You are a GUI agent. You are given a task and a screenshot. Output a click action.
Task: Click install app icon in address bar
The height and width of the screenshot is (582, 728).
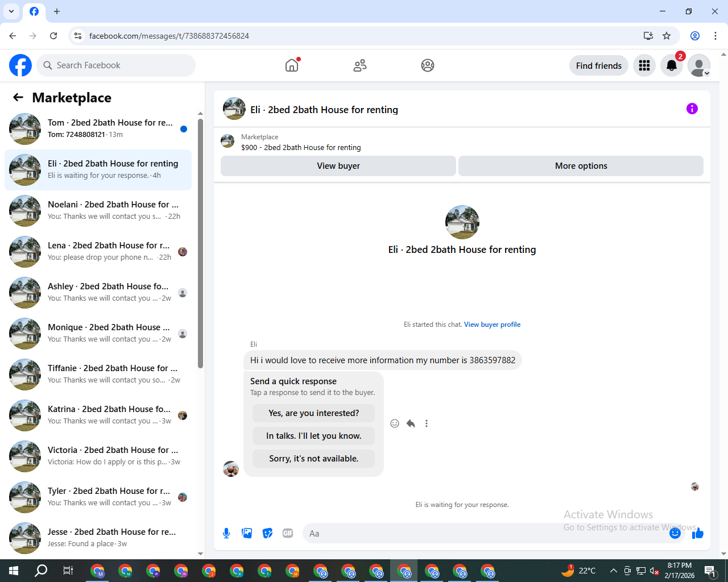click(x=648, y=36)
